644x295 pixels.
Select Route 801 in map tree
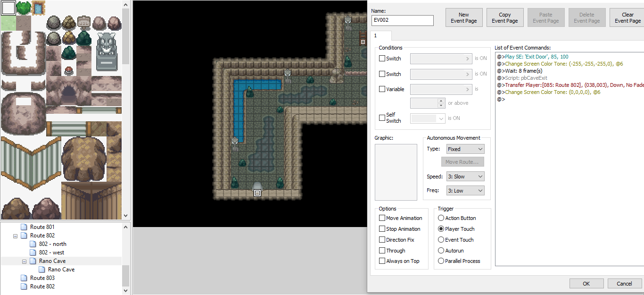click(x=42, y=227)
